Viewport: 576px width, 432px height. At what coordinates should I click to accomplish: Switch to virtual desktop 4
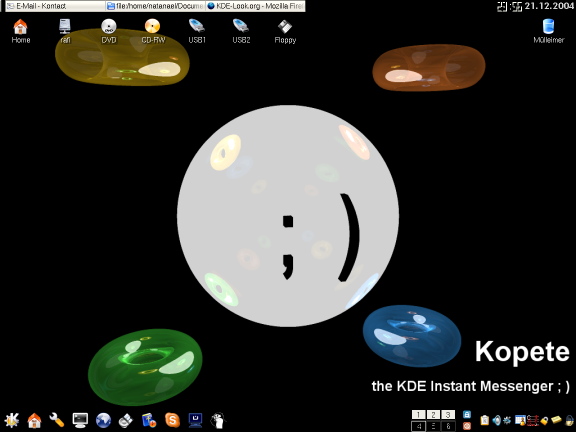418,426
